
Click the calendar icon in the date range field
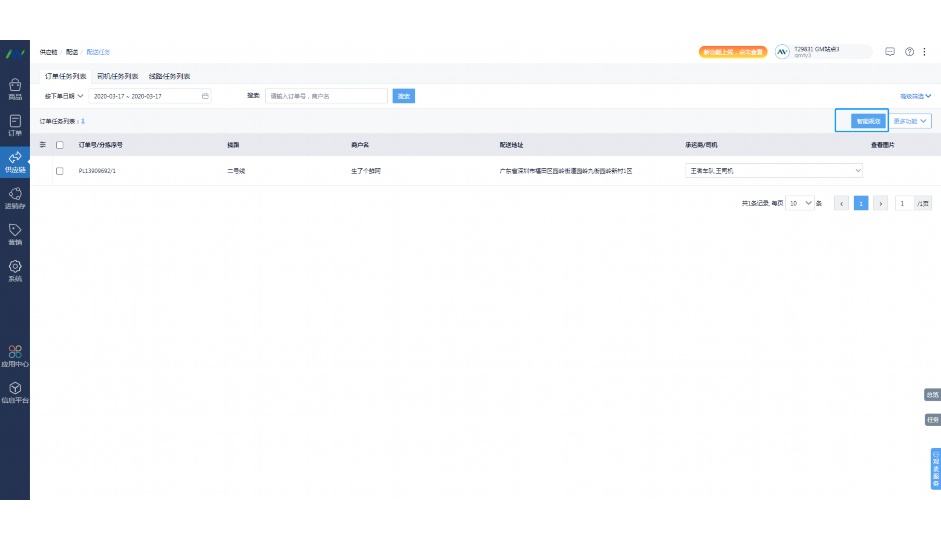tap(205, 96)
